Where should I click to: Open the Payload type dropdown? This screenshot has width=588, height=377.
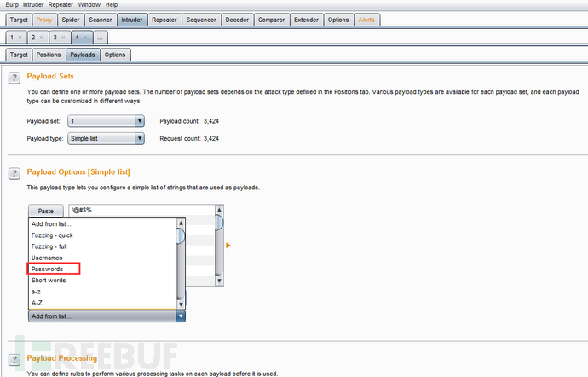pyautogui.click(x=106, y=138)
